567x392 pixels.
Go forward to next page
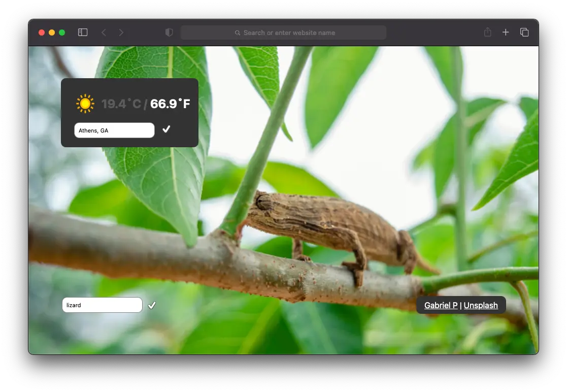[121, 32]
